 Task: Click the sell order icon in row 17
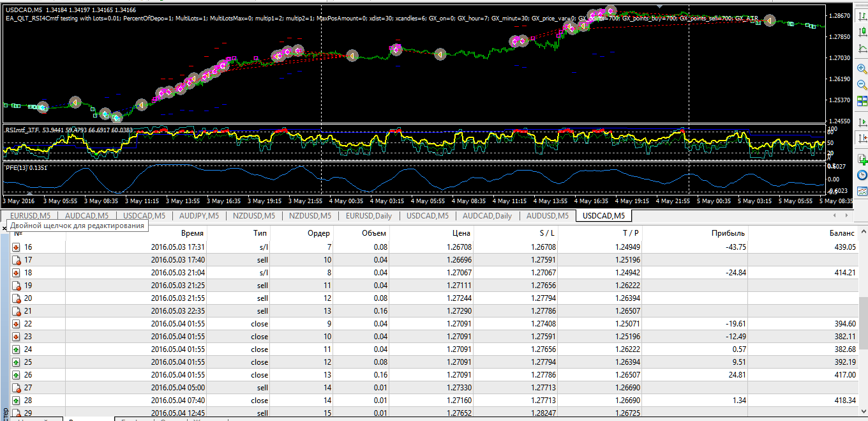17,260
